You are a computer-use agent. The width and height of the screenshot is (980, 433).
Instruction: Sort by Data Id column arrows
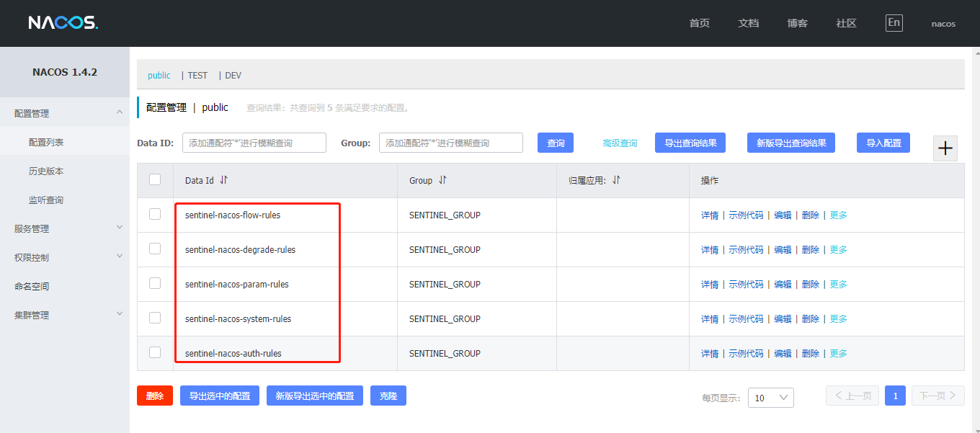223,180
